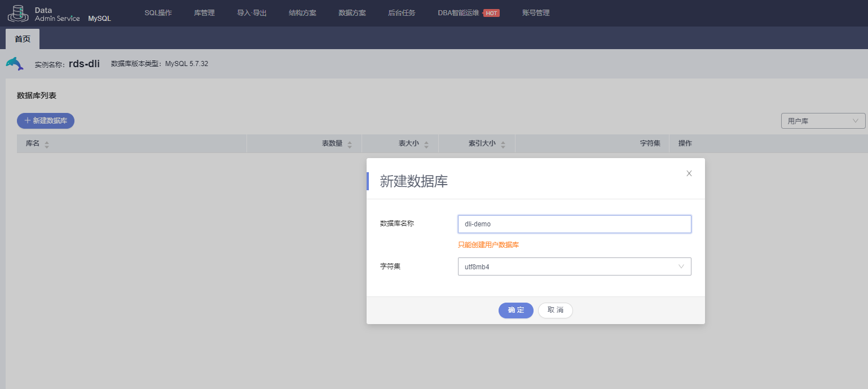Click the 新建数据库 dialog title
The width and height of the screenshot is (868, 389).
pyautogui.click(x=414, y=181)
